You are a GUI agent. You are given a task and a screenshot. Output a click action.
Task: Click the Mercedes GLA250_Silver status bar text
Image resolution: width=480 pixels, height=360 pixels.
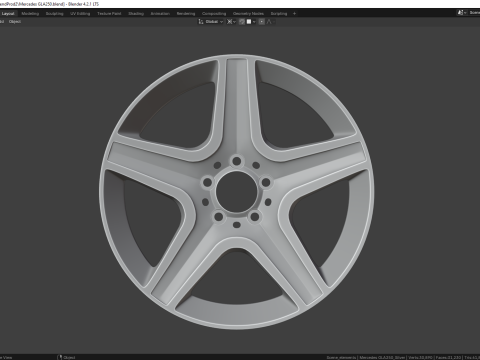(x=382, y=357)
